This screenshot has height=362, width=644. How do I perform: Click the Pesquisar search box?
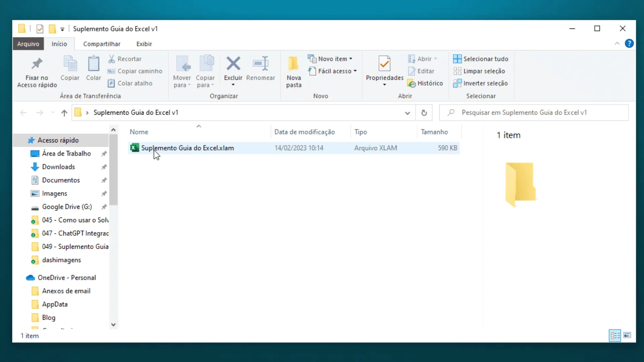click(x=534, y=113)
